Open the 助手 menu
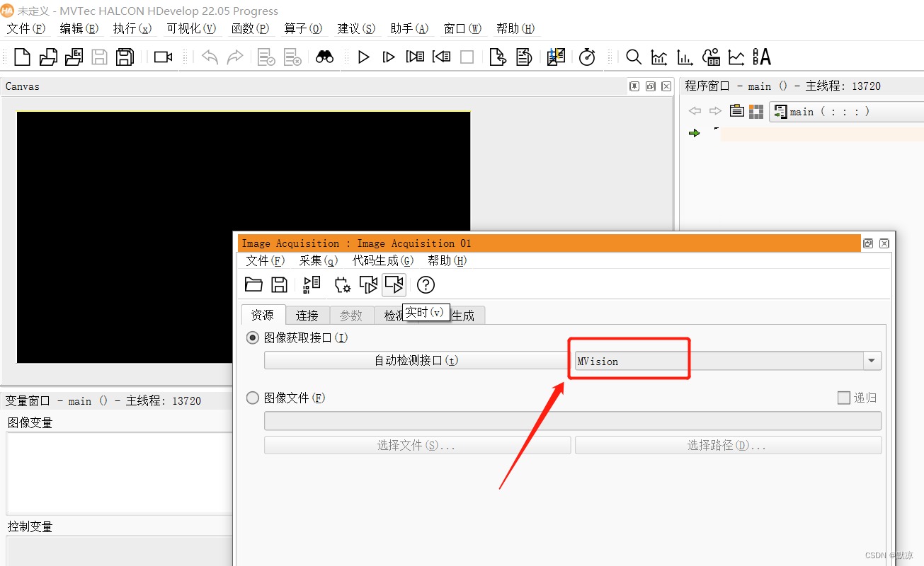The height and width of the screenshot is (566, 924). tap(409, 28)
